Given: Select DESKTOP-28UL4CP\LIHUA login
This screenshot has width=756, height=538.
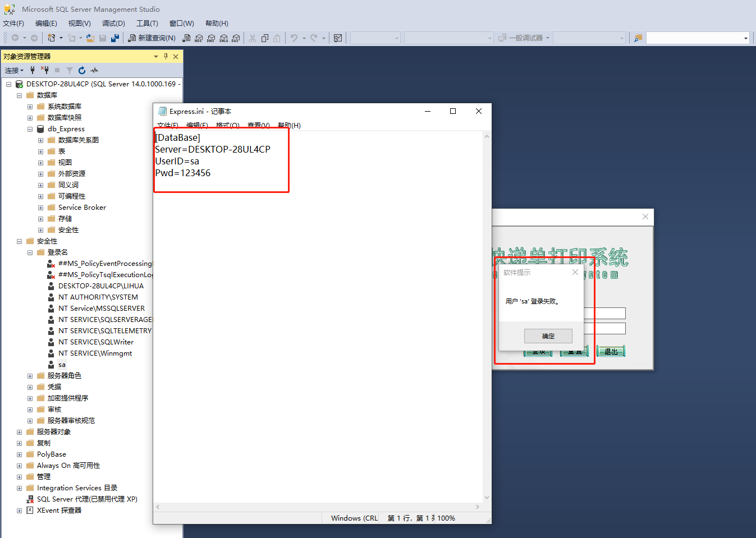Looking at the screenshot, I should [101, 286].
